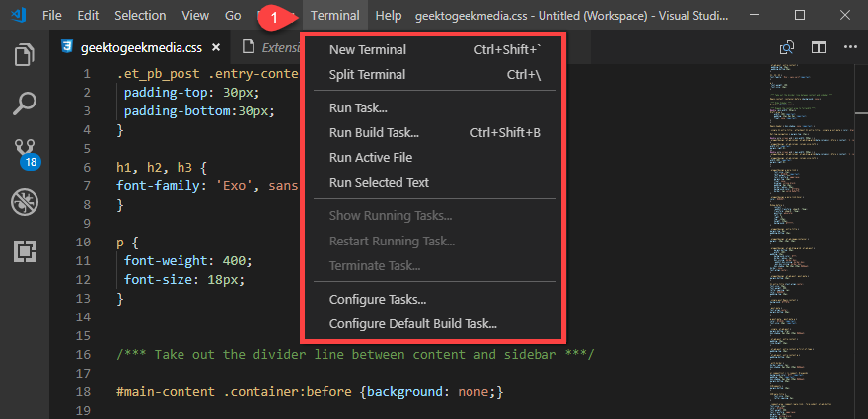Image resolution: width=868 pixels, height=419 pixels.
Task: Click Show Running Tasks... entry
Action: tap(435, 216)
